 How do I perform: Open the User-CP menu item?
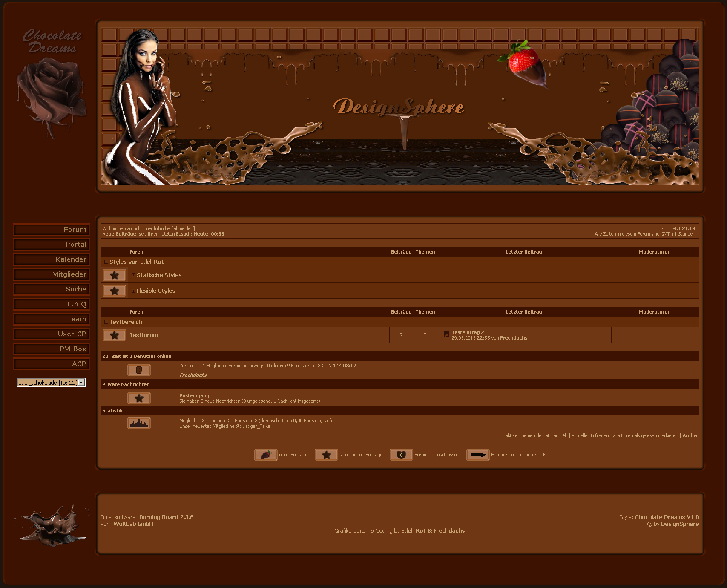[x=52, y=334]
